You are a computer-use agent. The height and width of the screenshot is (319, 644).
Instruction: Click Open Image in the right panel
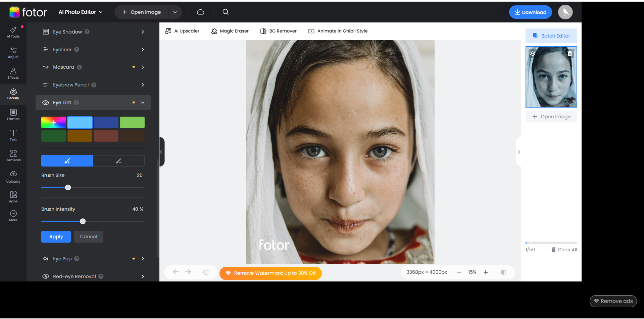551,117
